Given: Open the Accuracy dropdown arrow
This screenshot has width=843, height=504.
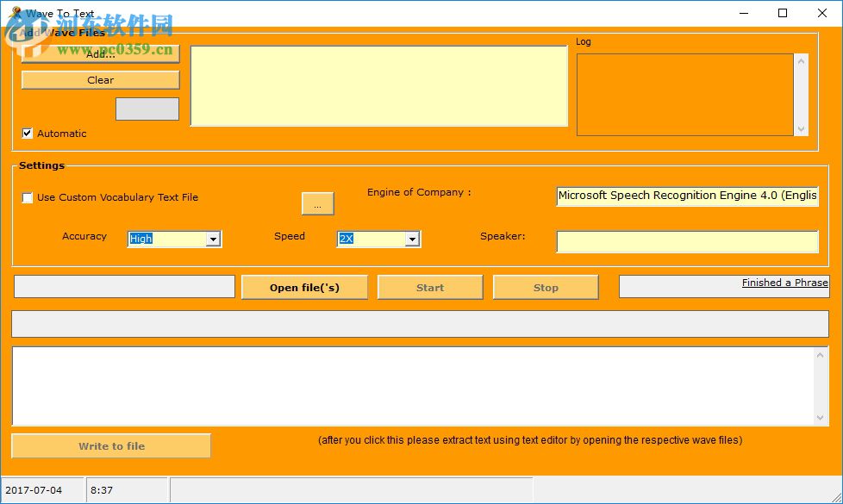Looking at the screenshot, I should tap(214, 240).
